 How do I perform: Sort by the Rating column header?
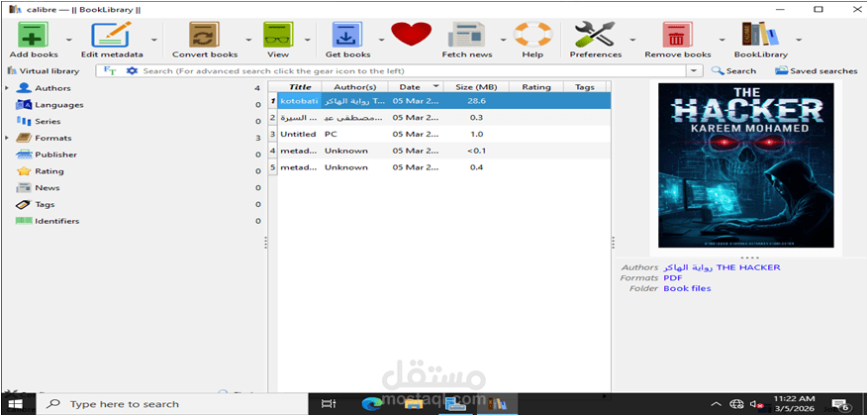click(x=535, y=87)
